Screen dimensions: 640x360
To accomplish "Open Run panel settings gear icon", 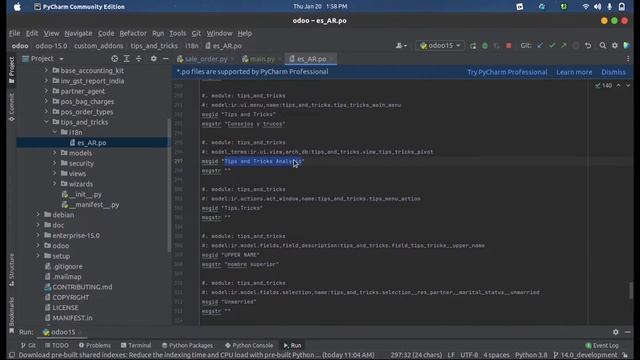I will coord(616,332).
